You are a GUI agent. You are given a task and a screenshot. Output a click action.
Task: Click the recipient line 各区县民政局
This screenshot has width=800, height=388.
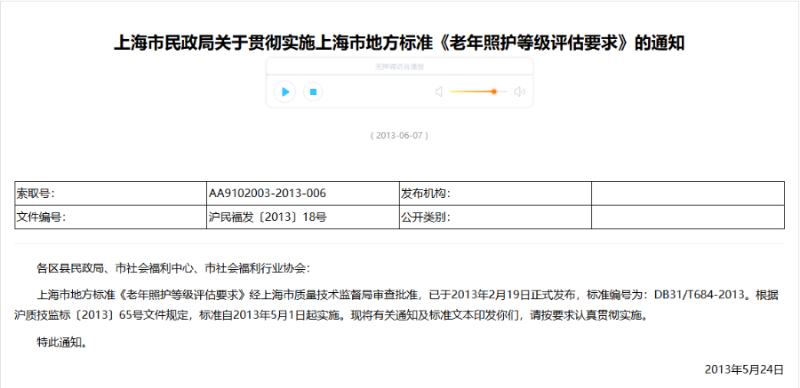click(x=173, y=268)
